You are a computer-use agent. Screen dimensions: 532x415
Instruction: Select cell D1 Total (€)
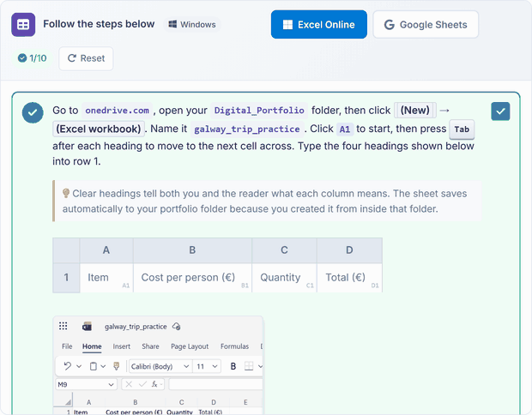tap(349, 278)
